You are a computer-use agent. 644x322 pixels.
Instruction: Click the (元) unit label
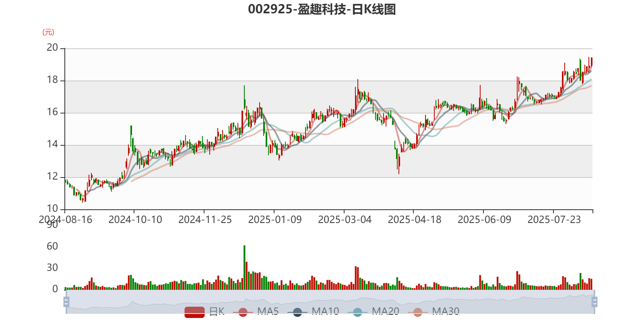pyautogui.click(x=48, y=32)
